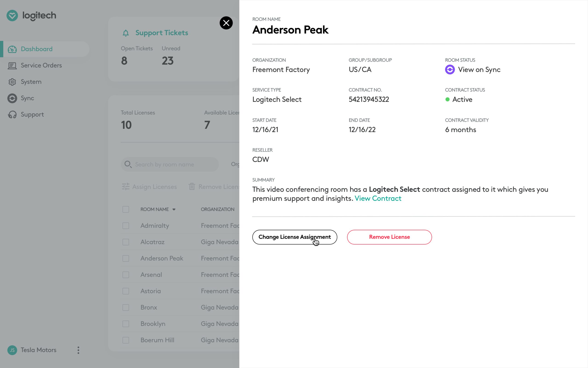This screenshot has height=368, width=588.
Task: Click the Tesla Motors account name
Action: click(x=39, y=350)
